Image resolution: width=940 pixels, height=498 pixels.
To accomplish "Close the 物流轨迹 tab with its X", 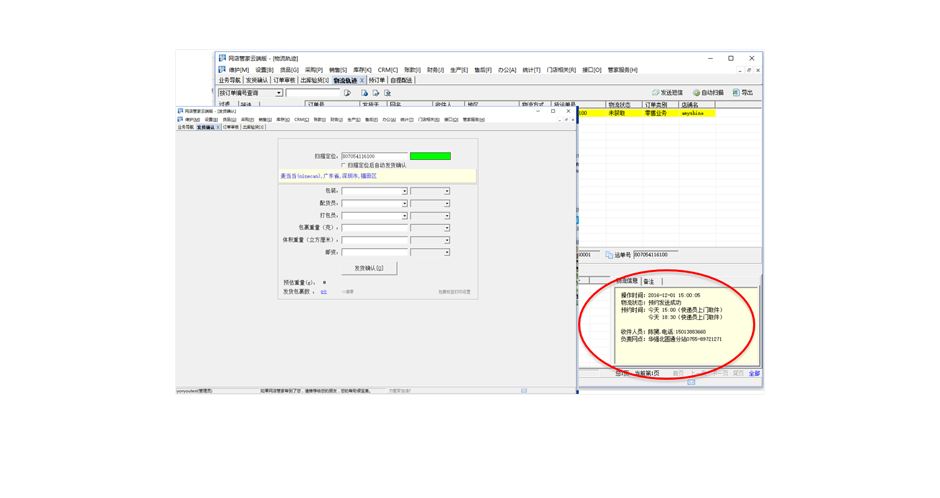I will point(362,81).
